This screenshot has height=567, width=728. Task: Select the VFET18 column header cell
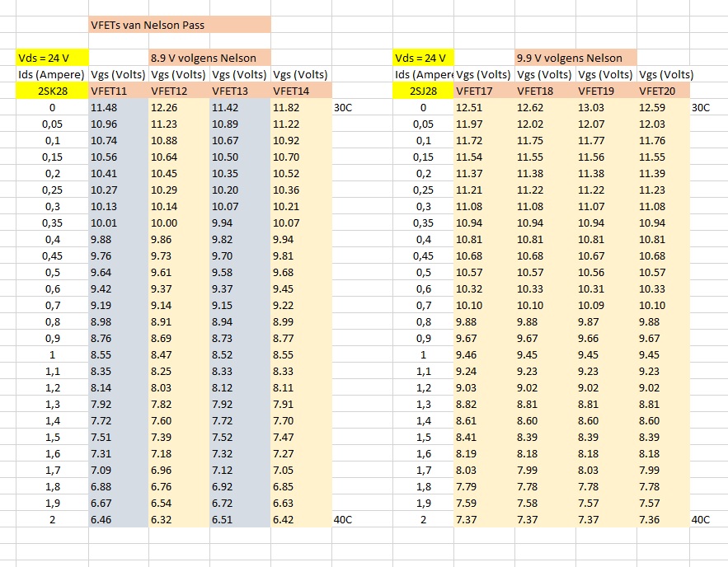coord(545,91)
